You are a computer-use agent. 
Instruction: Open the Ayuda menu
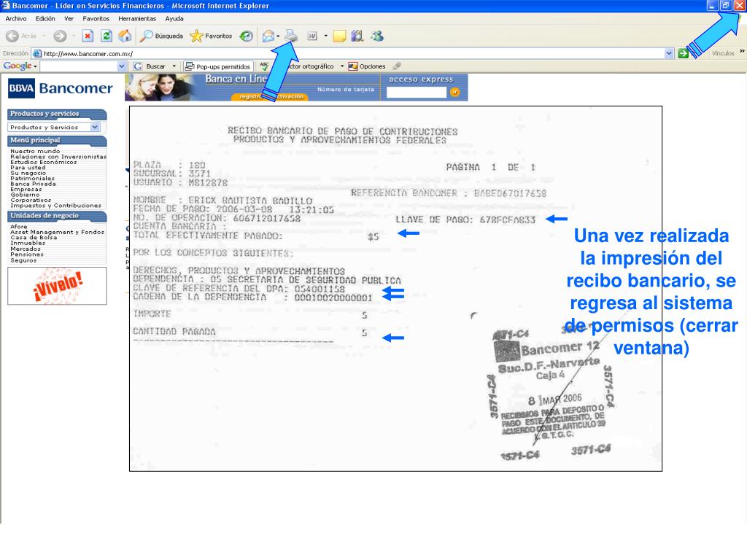[174, 18]
